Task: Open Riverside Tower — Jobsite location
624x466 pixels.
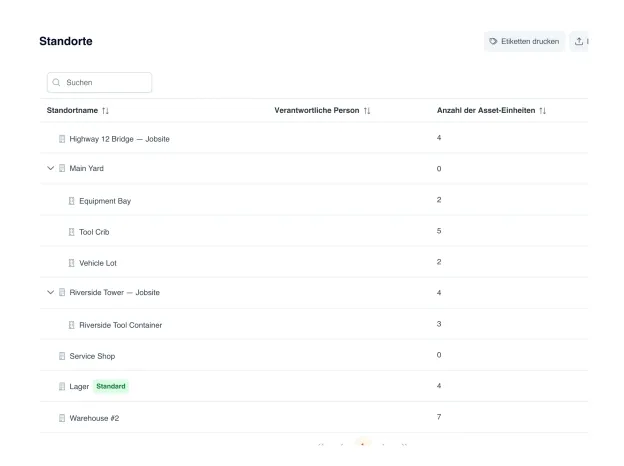Action: 115,292
